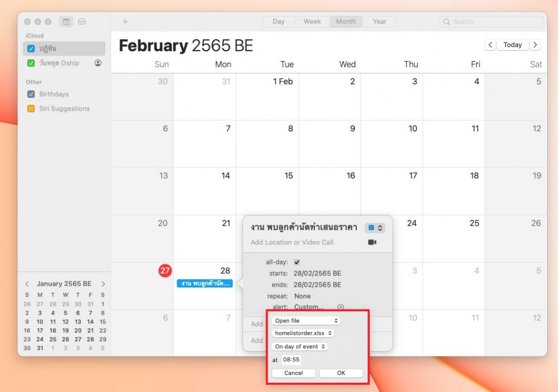Click the video camera icon in event popup
The width and height of the screenshot is (558, 392).
tap(372, 242)
